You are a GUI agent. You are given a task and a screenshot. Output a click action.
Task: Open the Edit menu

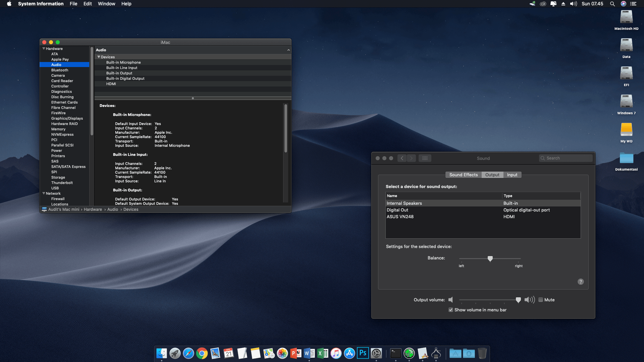tap(88, 4)
